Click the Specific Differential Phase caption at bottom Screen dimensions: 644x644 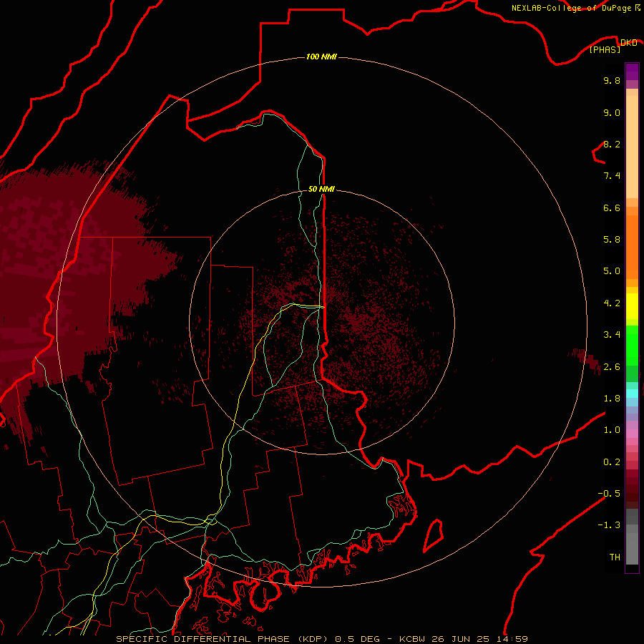(321, 639)
